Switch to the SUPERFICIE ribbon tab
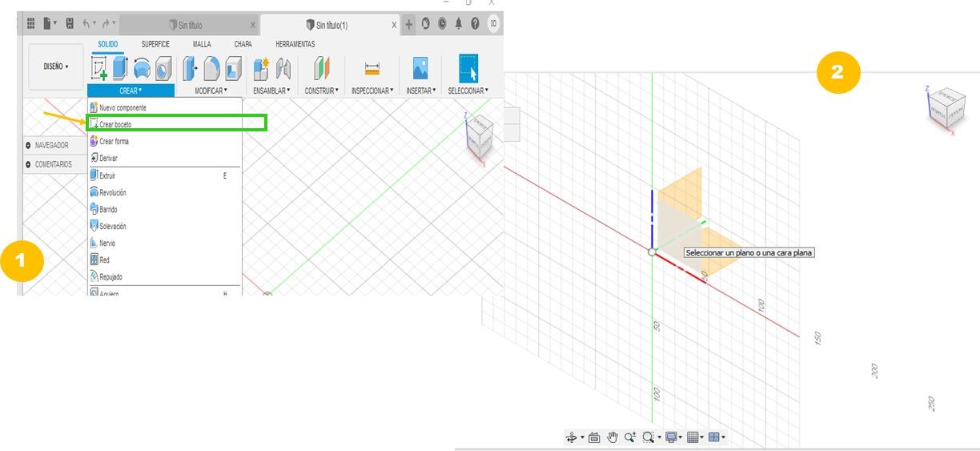 (x=155, y=44)
